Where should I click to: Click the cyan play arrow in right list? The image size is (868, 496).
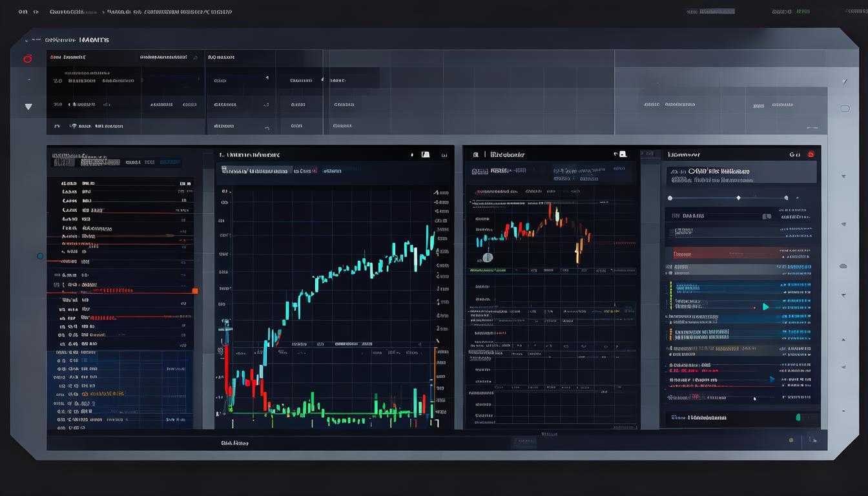click(x=766, y=307)
